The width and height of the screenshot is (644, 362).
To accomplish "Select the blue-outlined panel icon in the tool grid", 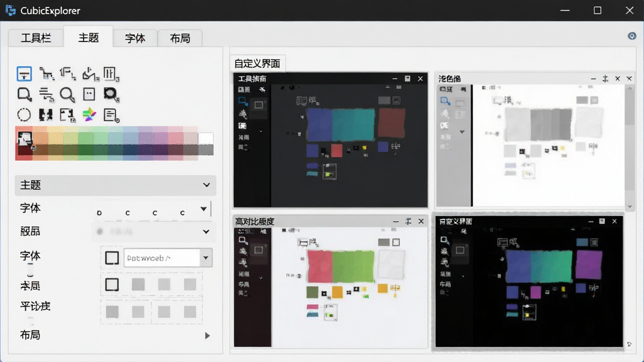I will point(25,74).
